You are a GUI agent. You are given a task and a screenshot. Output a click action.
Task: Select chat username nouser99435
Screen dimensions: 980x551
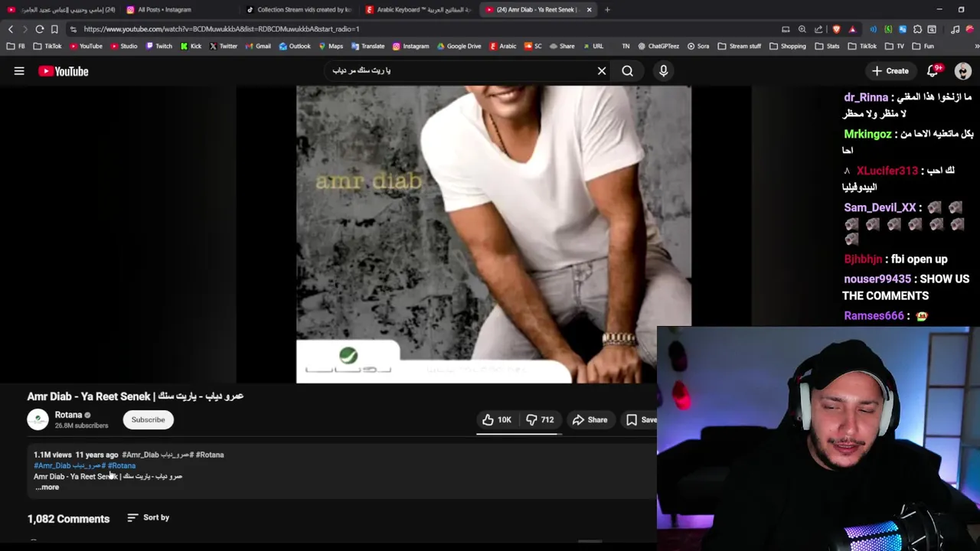(877, 279)
